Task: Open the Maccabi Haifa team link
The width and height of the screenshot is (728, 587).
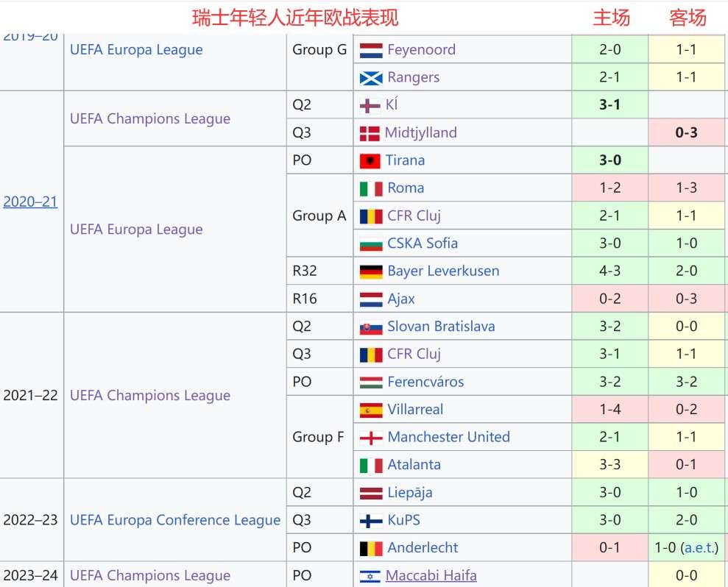Action: click(431, 575)
